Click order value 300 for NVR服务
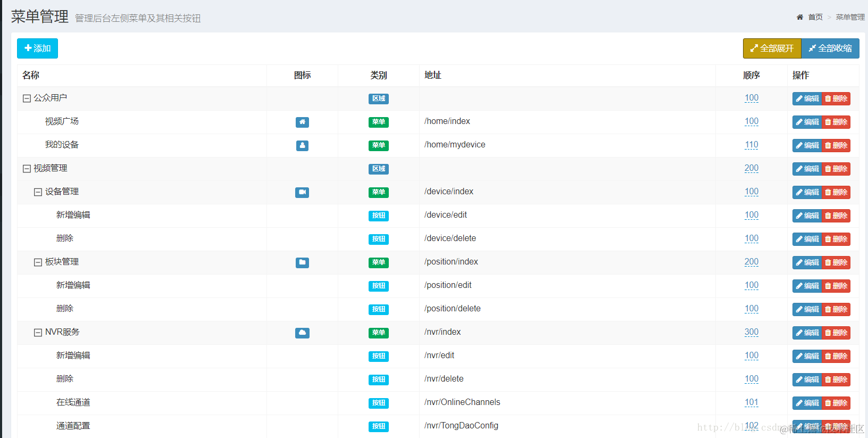This screenshot has height=438, width=868. pos(752,332)
